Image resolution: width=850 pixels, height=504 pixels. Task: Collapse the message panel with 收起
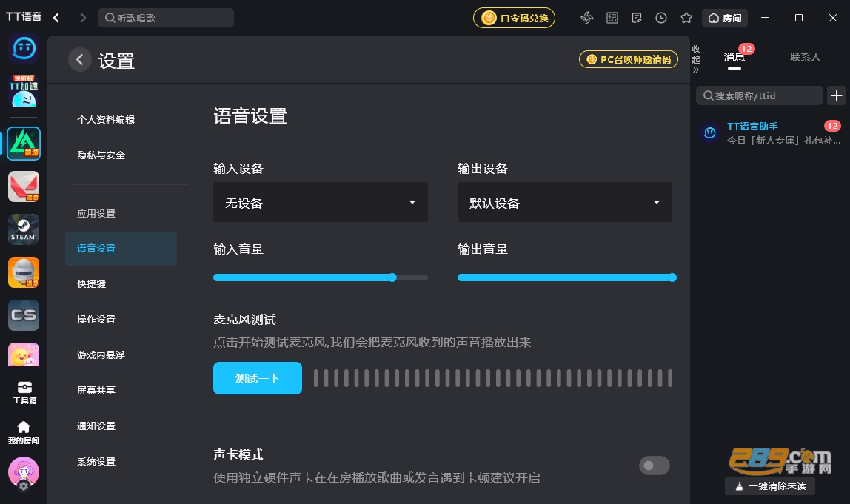(696, 59)
